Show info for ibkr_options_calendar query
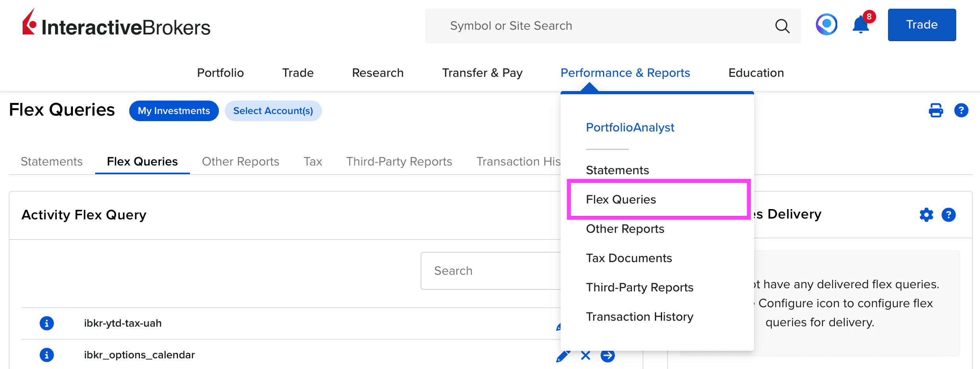Image resolution: width=980 pixels, height=369 pixels. pos(47,355)
